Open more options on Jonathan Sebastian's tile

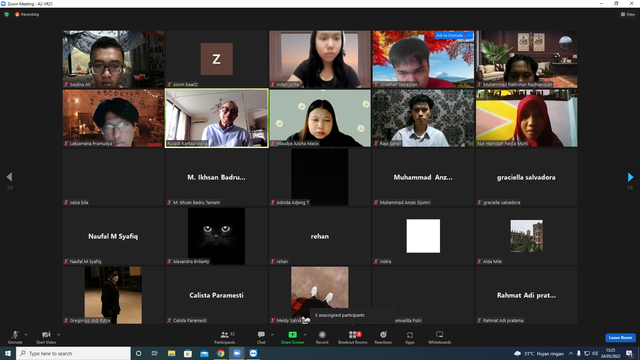pyautogui.click(x=469, y=36)
